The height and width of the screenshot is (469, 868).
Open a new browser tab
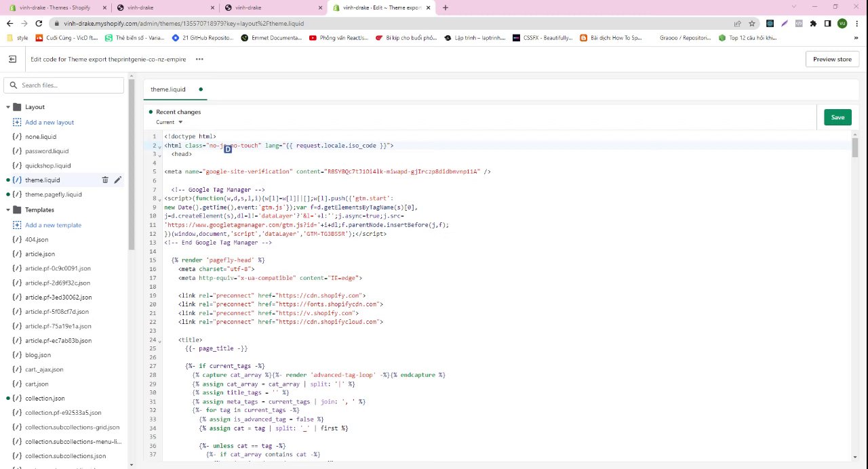click(x=445, y=7)
